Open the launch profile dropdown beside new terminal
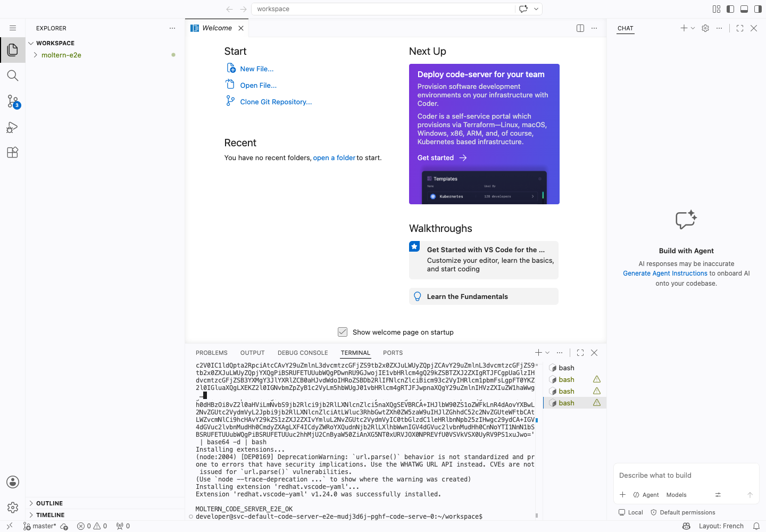Viewport: 766px width, 532px height. click(547, 353)
